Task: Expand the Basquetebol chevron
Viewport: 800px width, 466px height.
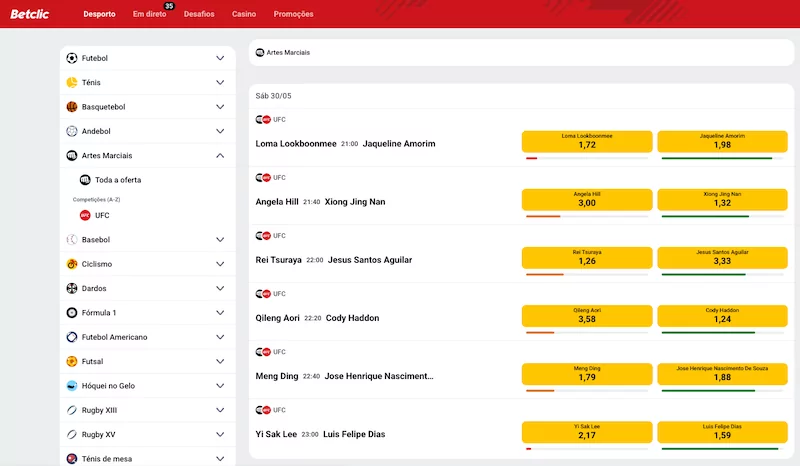Action: [x=220, y=107]
